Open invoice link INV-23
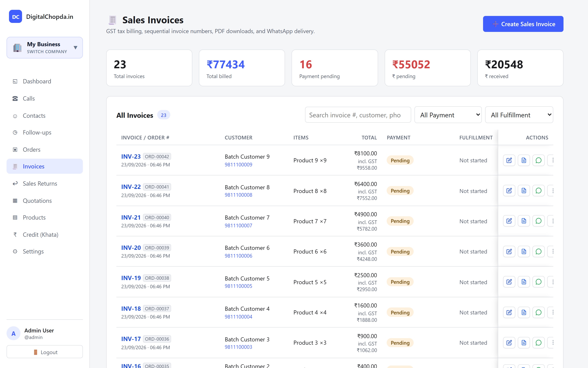This screenshot has height=368, width=588. tap(131, 156)
